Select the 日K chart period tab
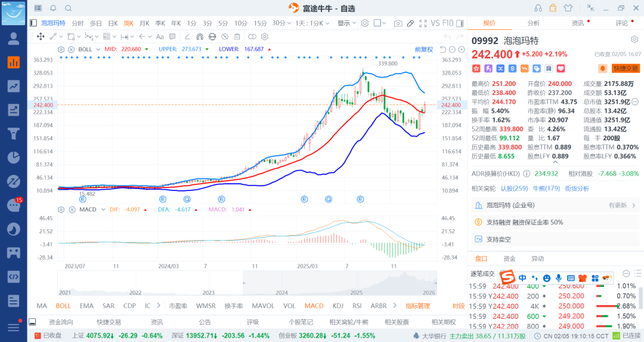The image size is (644, 342). click(x=113, y=23)
